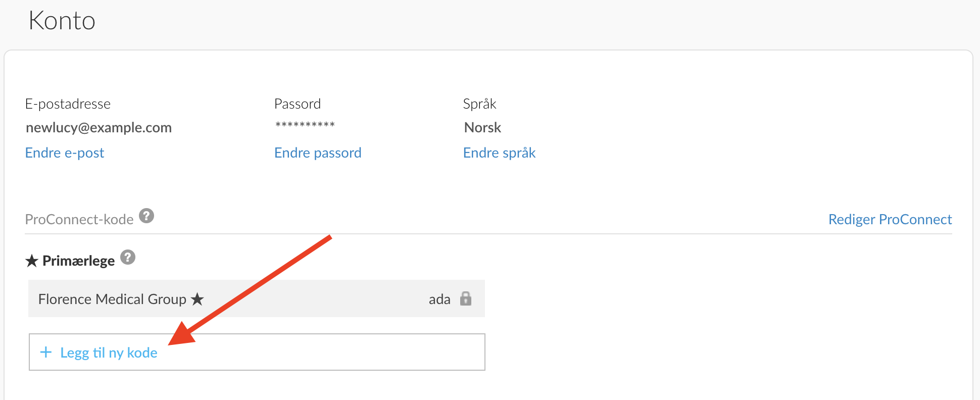980x400 pixels.
Task: Click the Primærlege heading text
Action: click(x=79, y=261)
